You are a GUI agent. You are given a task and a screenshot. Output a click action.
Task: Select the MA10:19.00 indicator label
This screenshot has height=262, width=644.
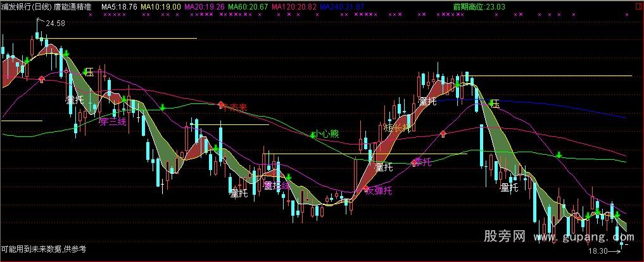[161, 6]
